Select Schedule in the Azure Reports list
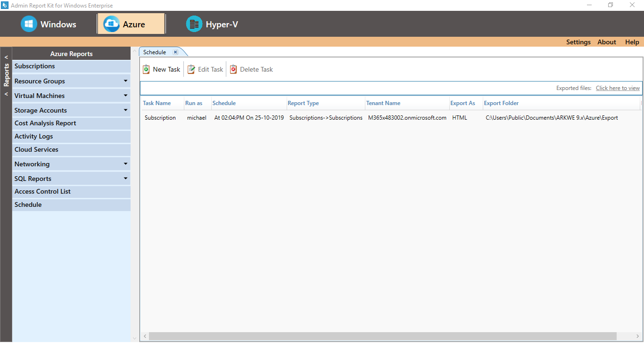This screenshot has width=644, height=343. click(x=71, y=205)
